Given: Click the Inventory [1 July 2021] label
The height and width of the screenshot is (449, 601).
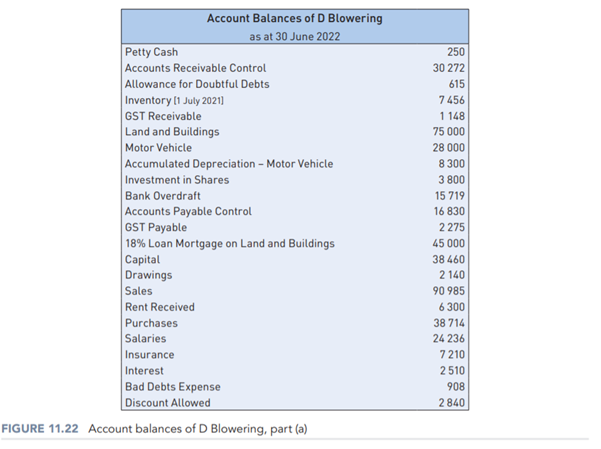Looking at the screenshot, I should (x=174, y=100).
